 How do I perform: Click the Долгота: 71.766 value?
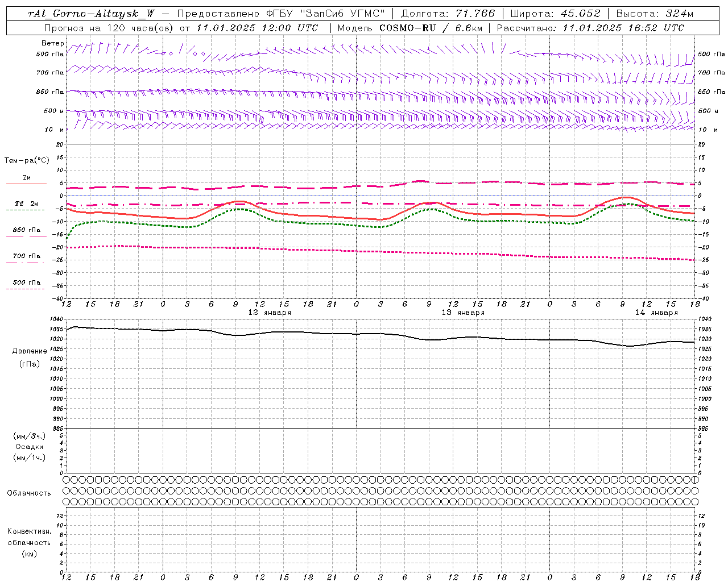click(448, 14)
